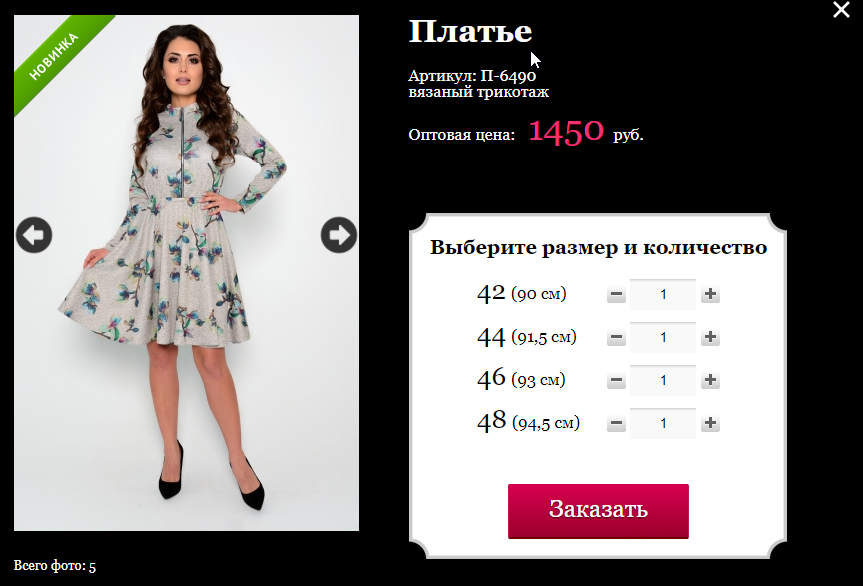Focus the size 44 quantity field
The image size is (863, 586).
click(663, 337)
